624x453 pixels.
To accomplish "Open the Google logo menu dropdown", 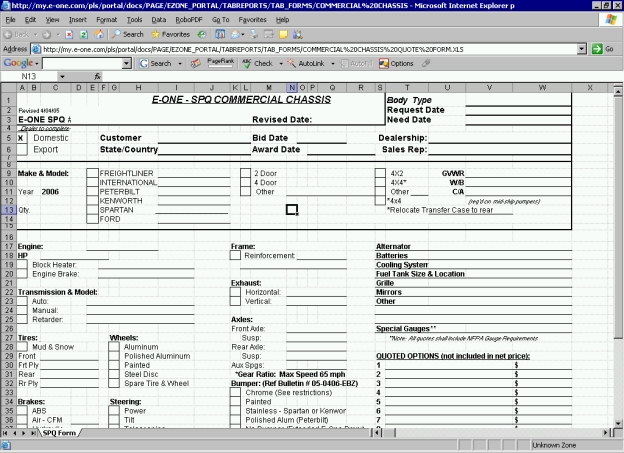I will [x=37, y=64].
